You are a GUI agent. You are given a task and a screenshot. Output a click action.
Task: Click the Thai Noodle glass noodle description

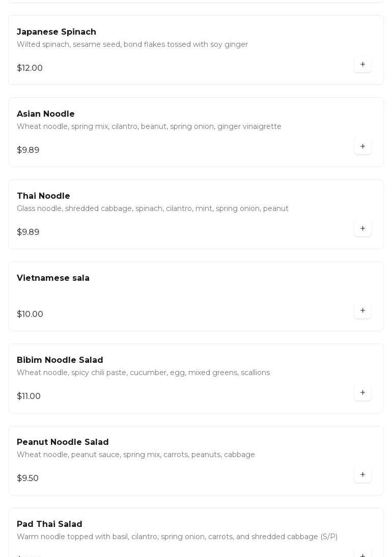coord(153,208)
